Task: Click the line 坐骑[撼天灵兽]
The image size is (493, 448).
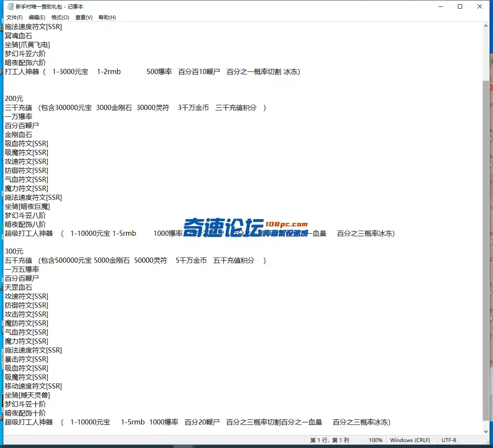Action: 27,395
